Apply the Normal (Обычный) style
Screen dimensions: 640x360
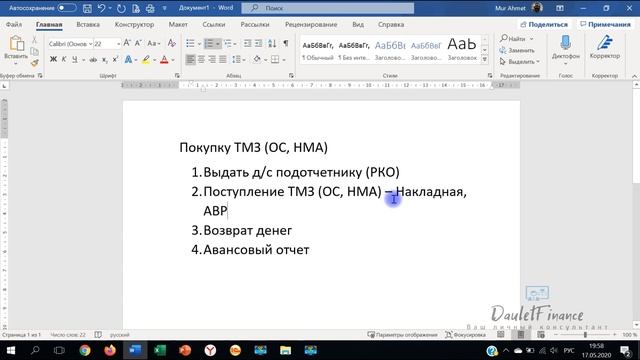(x=318, y=51)
